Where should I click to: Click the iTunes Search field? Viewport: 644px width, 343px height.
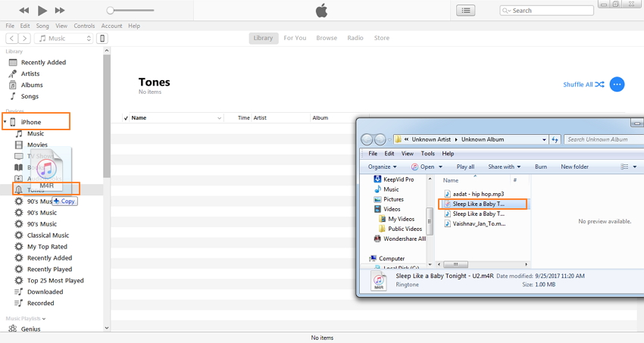(547, 11)
